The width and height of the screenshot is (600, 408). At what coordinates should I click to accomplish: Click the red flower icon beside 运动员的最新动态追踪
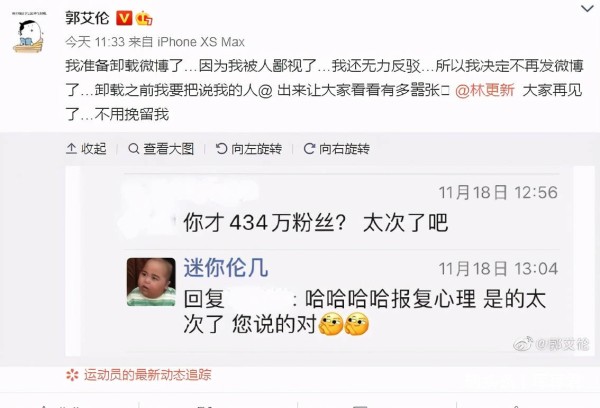click(72, 375)
